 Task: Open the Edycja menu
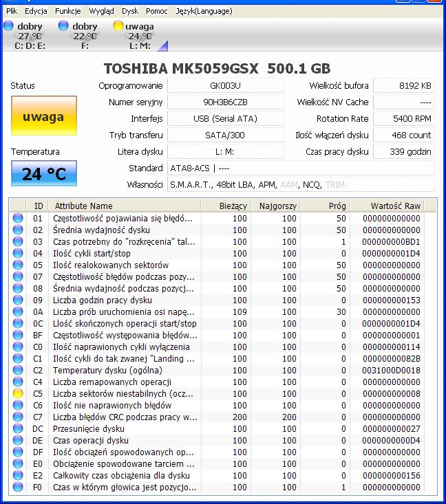(36, 11)
